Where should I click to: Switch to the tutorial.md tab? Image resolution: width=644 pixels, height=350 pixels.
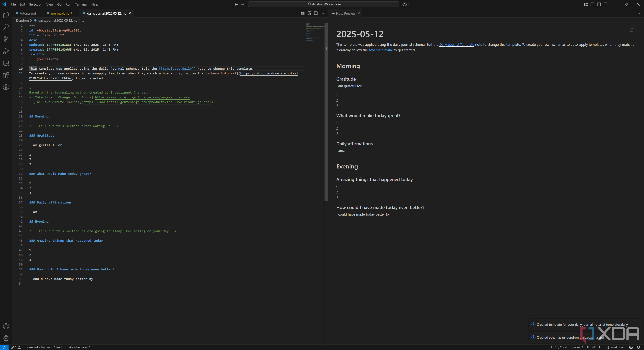28,13
